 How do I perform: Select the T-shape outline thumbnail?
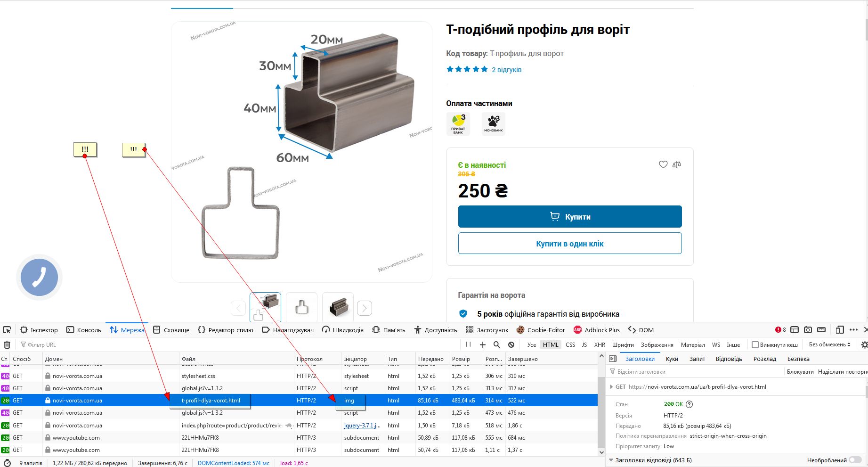coord(302,308)
